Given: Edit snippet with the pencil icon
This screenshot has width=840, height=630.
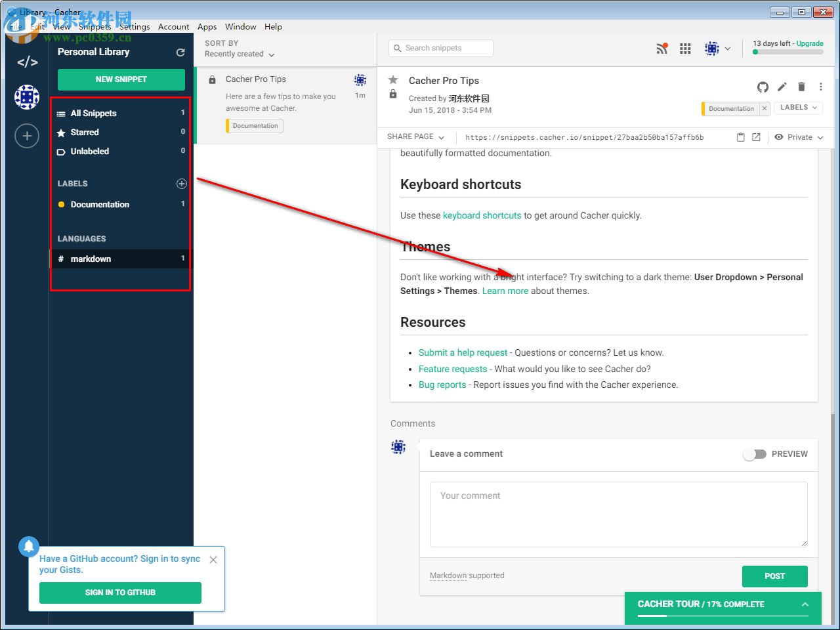Looking at the screenshot, I should click(x=782, y=87).
